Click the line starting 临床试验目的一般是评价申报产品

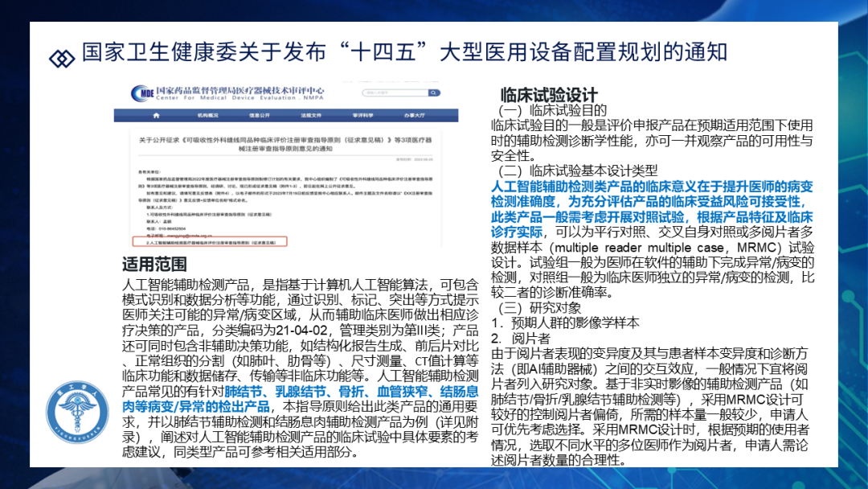(652, 125)
